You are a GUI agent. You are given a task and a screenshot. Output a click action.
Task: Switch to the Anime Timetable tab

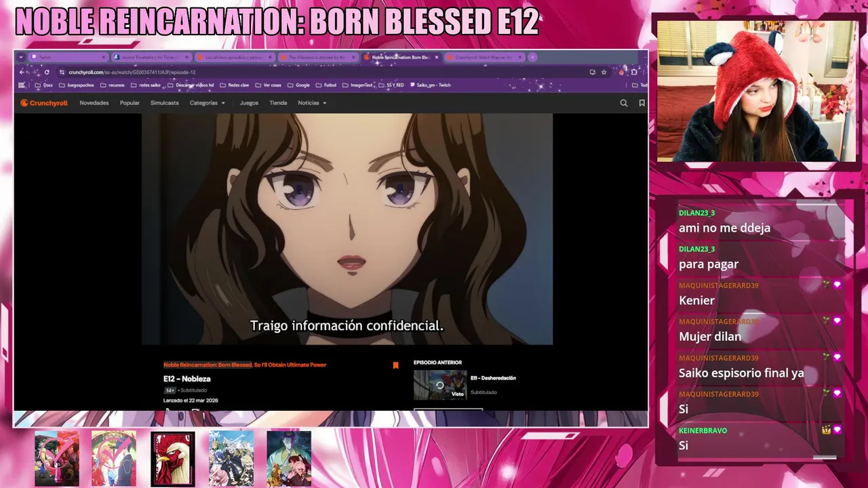pyautogui.click(x=151, y=58)
